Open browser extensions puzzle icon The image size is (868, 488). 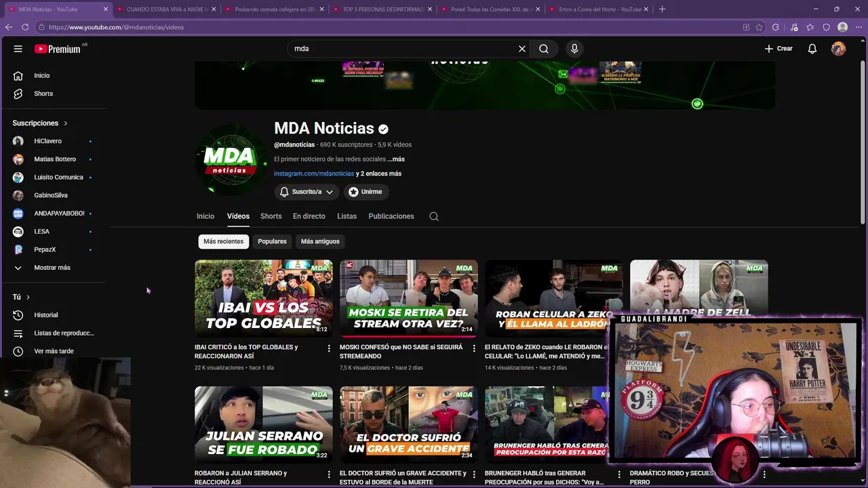(x=776, y=27)
